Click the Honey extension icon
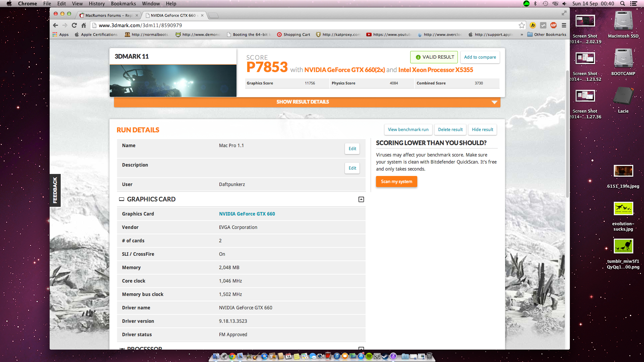 pyautogui.click(x=533, y=25)
